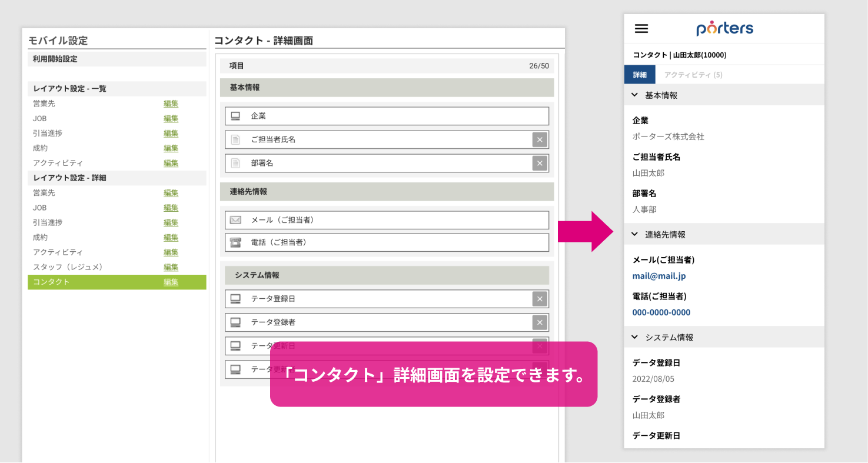The width and height of the screenshot is (868, 463).
Task: Open the mail@mail.jp email link
Action: [x=659, y=276]
